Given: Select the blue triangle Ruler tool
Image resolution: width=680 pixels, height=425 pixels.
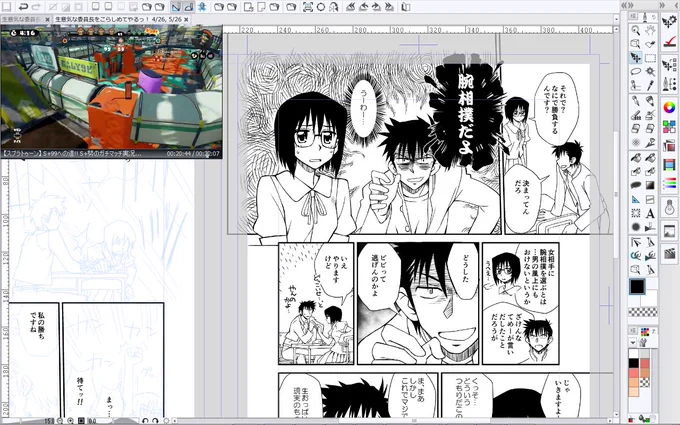Looking at the screenshot, I should click(x=635, y=199).
